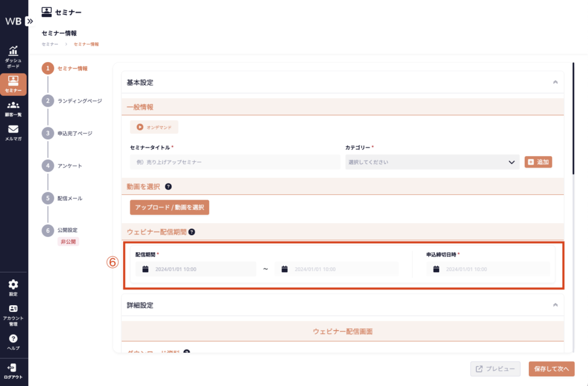Go to step 2 ランディングページ
Viewport: 588px width, 386px height.
79,101
